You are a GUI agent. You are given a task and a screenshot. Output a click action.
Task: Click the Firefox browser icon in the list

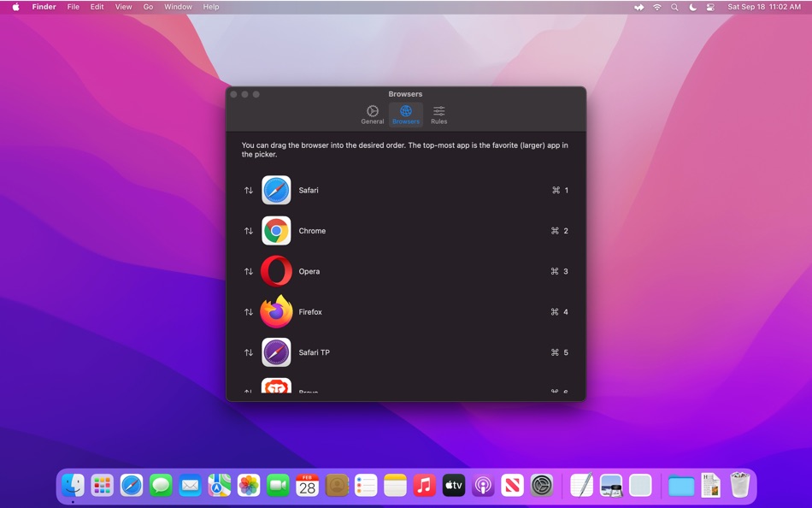pos(276,311)
